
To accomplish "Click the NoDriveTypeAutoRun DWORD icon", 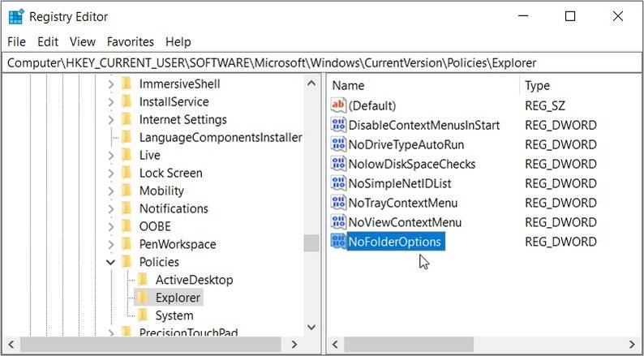I will [338, 144].
